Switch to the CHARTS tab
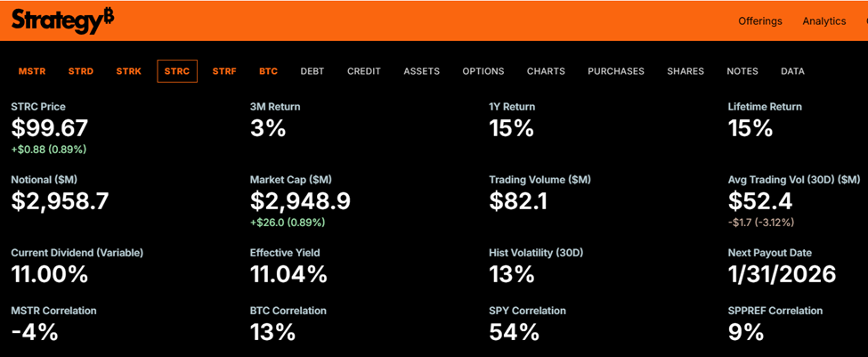The width and height of the screenshot is (868, 357). (x=546, y=71)
